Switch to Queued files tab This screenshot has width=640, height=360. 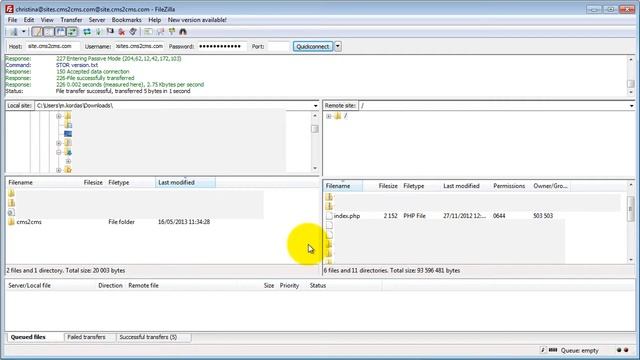coord(28,337)
